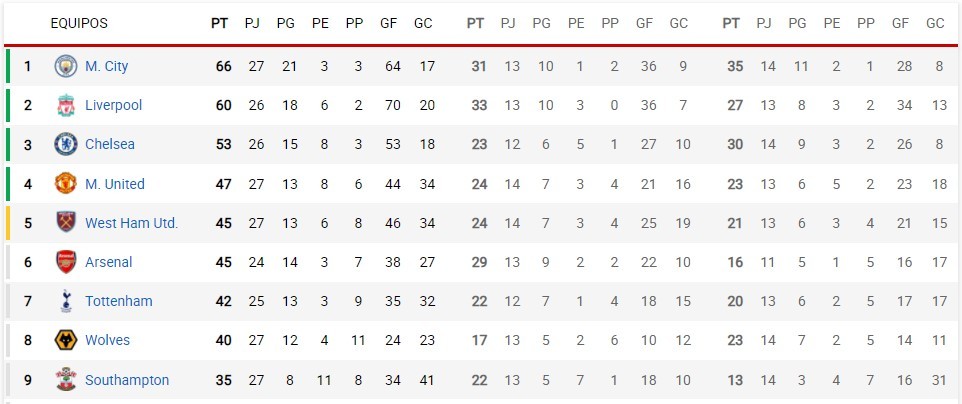Open the Wolves team link
The width and height of the screenshot is (962, 404).
click(107, 340)
